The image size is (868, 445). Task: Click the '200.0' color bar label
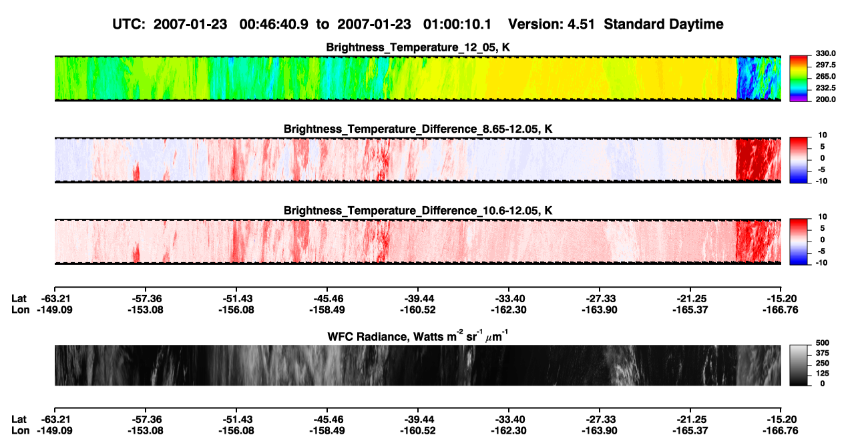pyautogui.click(x=825, y=99)
